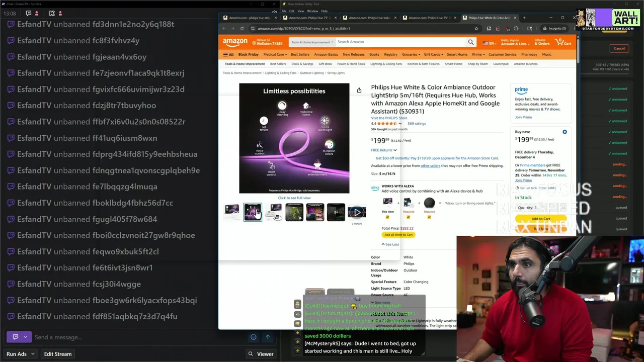Open the File menu in Mass Unban Utility Tool
Viewport: 644px width, 362px height.
click(284, 11)
